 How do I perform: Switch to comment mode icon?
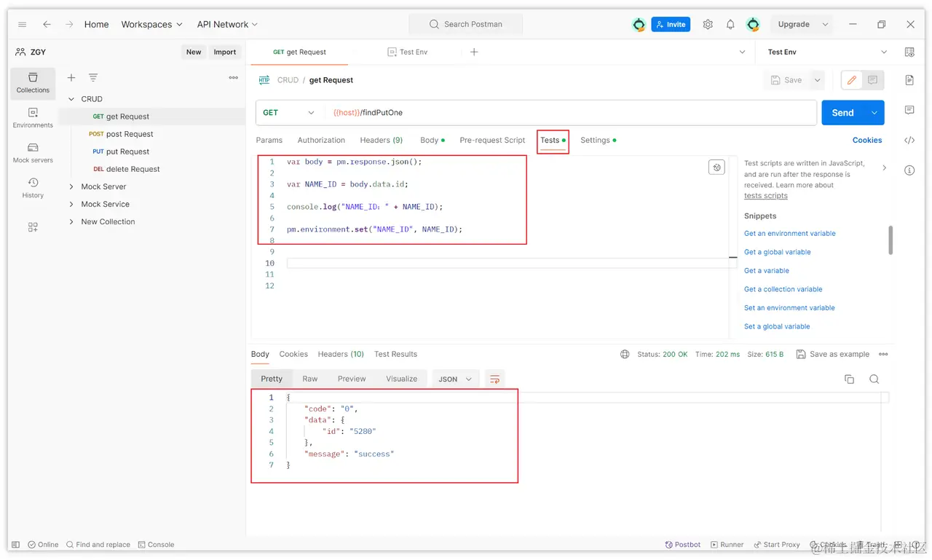pyautogui.click(x=872, y=80)
